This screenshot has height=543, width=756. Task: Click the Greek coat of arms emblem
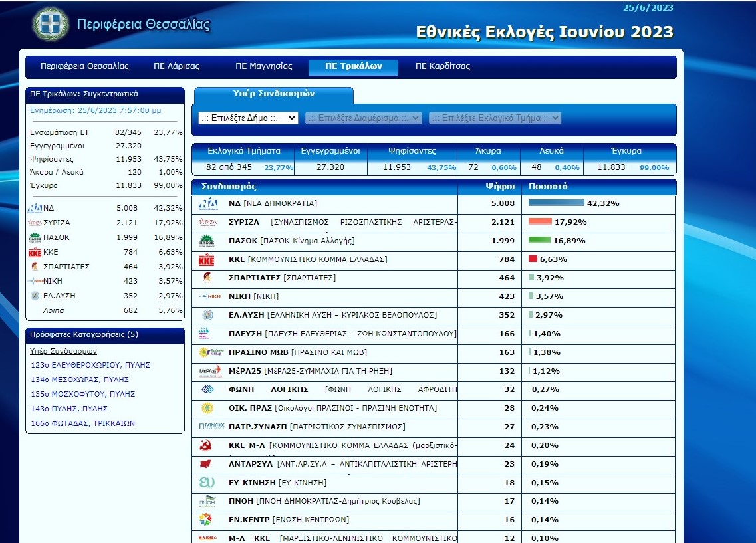click(50, 24)
